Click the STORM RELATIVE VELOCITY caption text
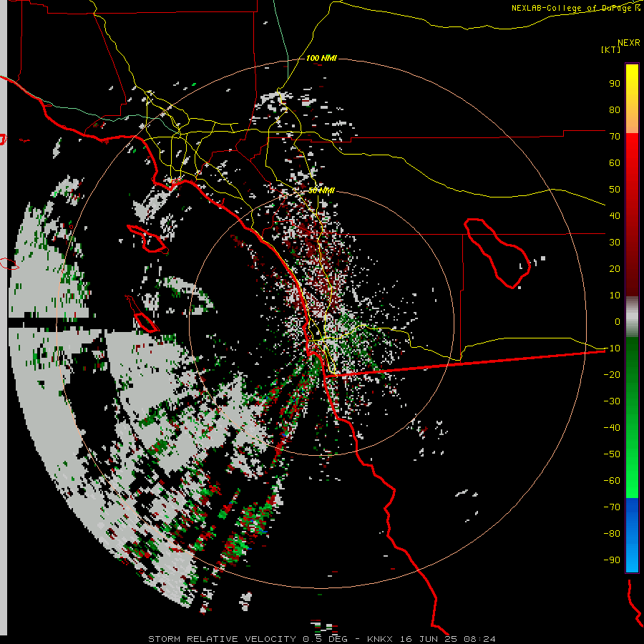The height and width of the screenshot is (644, 644). pyautogui.click(x=222, y=639)
